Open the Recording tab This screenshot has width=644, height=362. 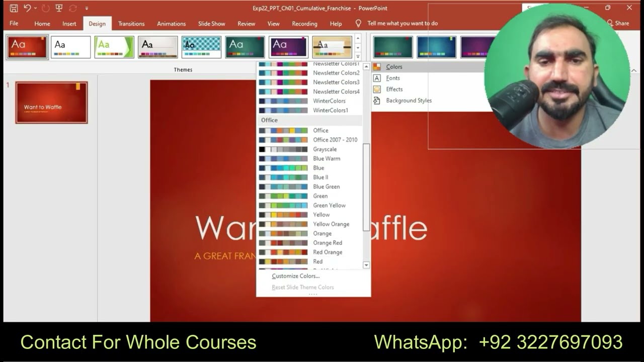click(x=304, y=24)
